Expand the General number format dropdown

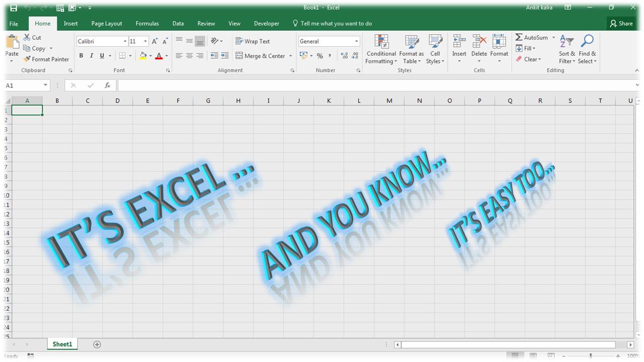click(357, 41)
